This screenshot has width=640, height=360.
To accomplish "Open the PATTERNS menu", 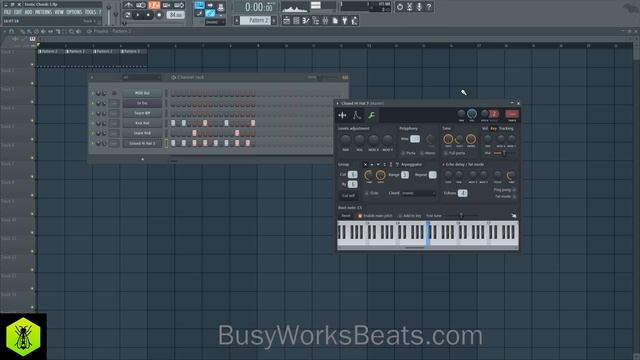I will pos(43,12).
